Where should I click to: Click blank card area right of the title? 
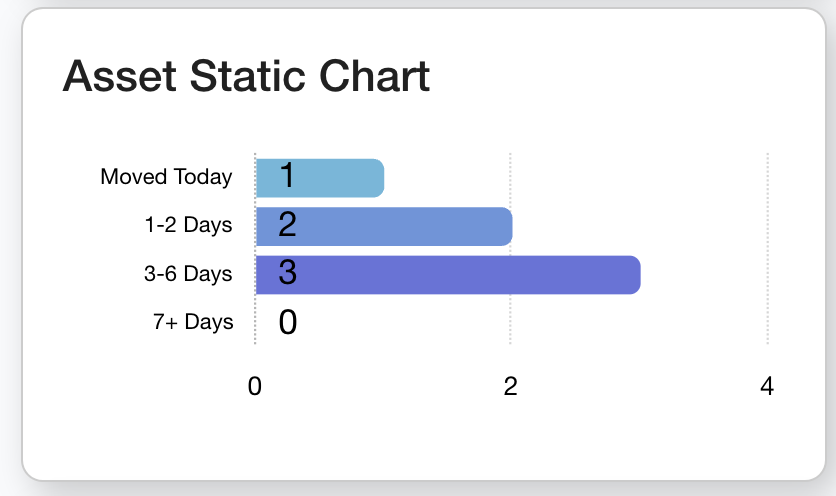(x=620, y=77)
